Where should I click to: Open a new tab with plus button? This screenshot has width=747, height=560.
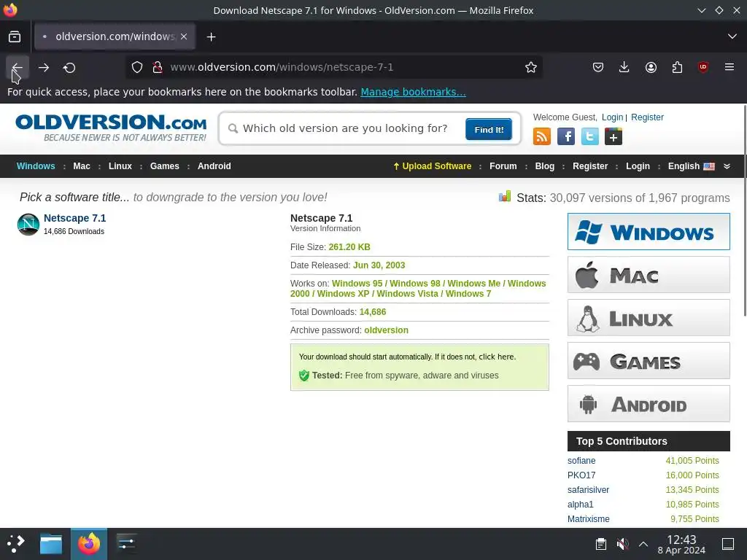[211, 36]
